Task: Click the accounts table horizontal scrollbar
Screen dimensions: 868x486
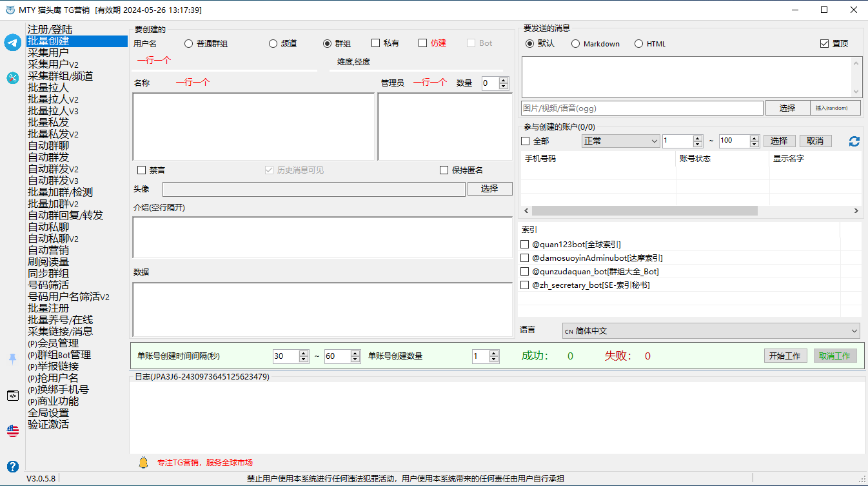Action: click(x=645, y=211)
